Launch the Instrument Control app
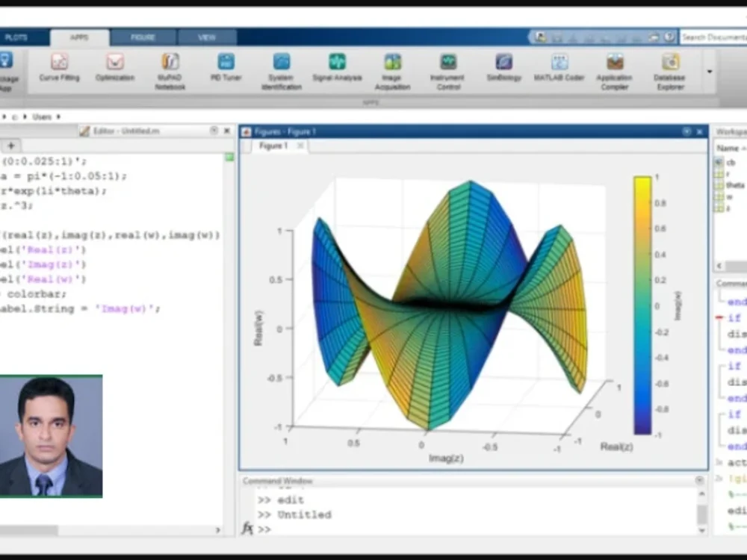 point(448,72)
